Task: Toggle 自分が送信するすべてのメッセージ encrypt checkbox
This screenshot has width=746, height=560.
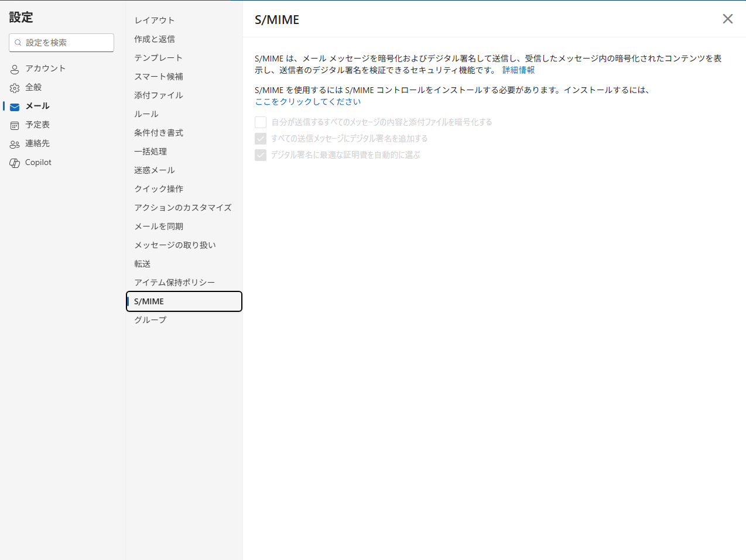Action: click(x=261, y=122)
